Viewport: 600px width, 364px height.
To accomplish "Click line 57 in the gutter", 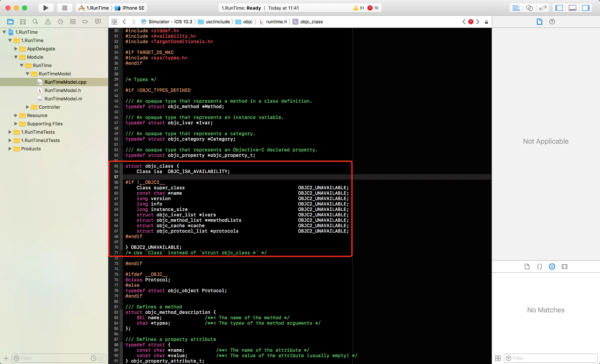I will (x=116, y=177).
